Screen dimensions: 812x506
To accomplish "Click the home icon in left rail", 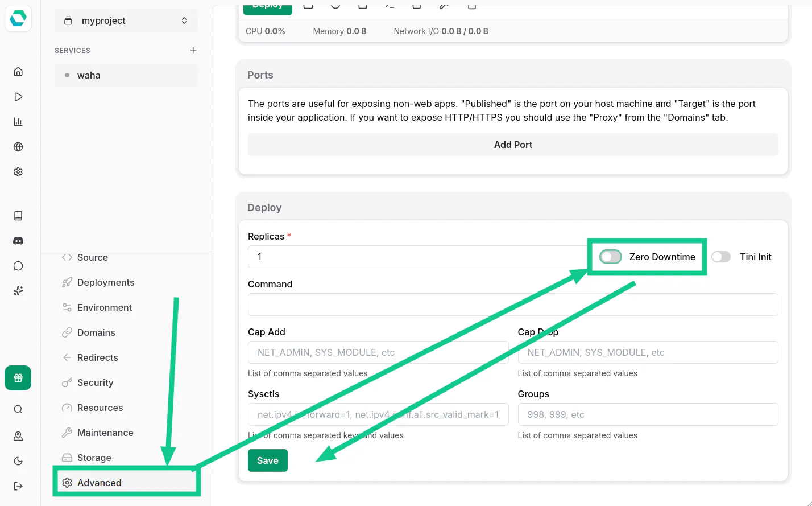I will tap(18, 72).
